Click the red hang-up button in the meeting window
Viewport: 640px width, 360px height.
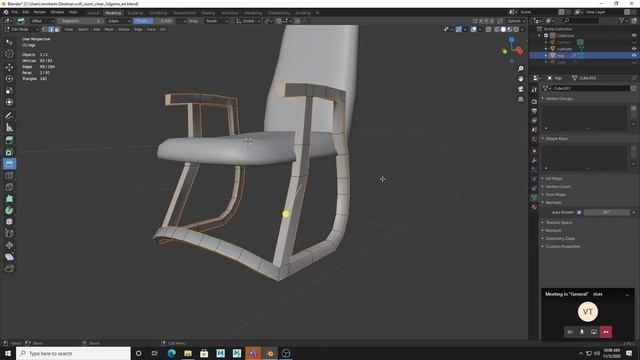point(606,332)
